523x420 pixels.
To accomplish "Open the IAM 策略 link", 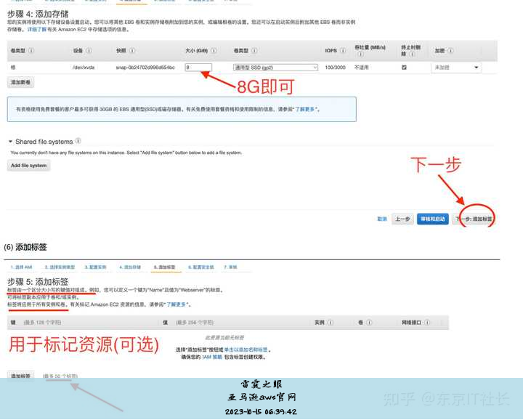I will click(212, 357).
